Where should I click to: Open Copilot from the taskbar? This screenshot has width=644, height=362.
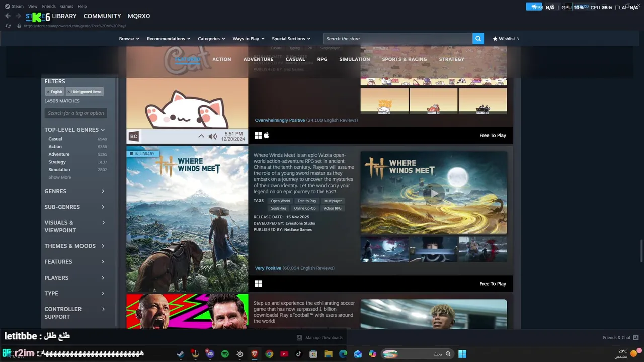(x=372, y=354)
